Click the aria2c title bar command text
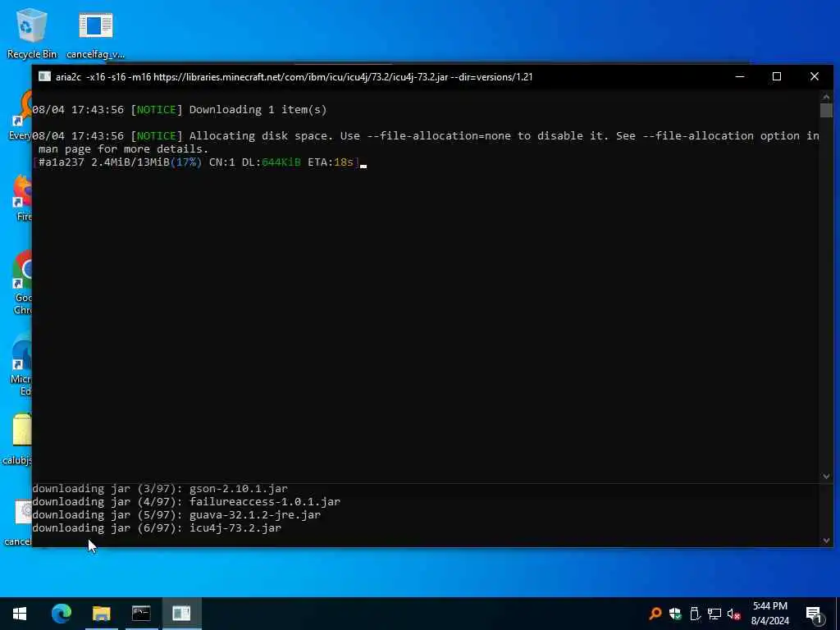This screenshot has width=840, height=630. tap(294, 76)
